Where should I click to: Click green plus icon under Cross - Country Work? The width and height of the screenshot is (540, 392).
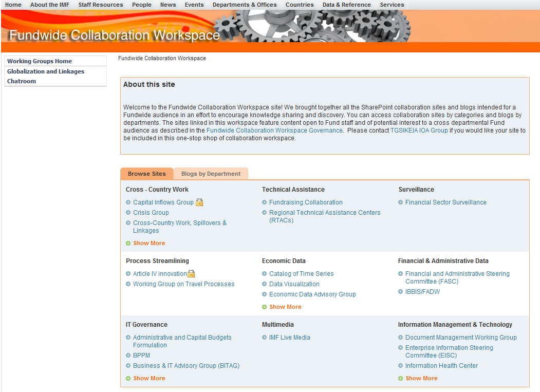pos(128,243)
